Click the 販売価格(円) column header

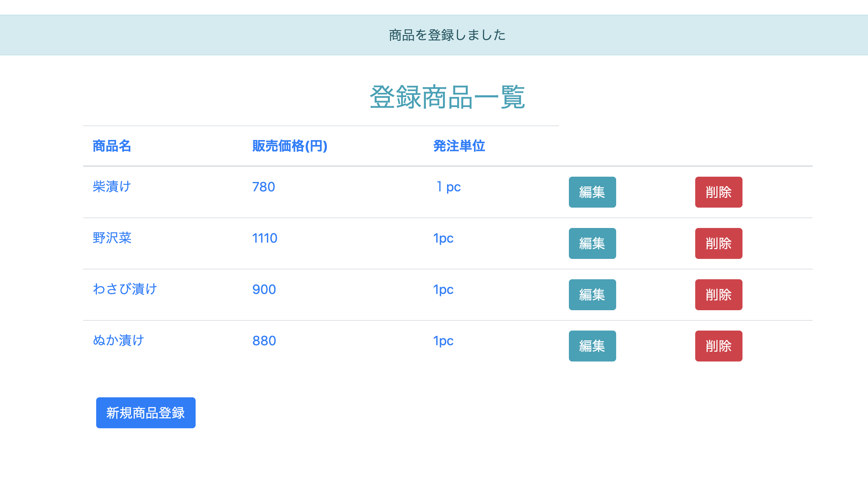(290, 146)
